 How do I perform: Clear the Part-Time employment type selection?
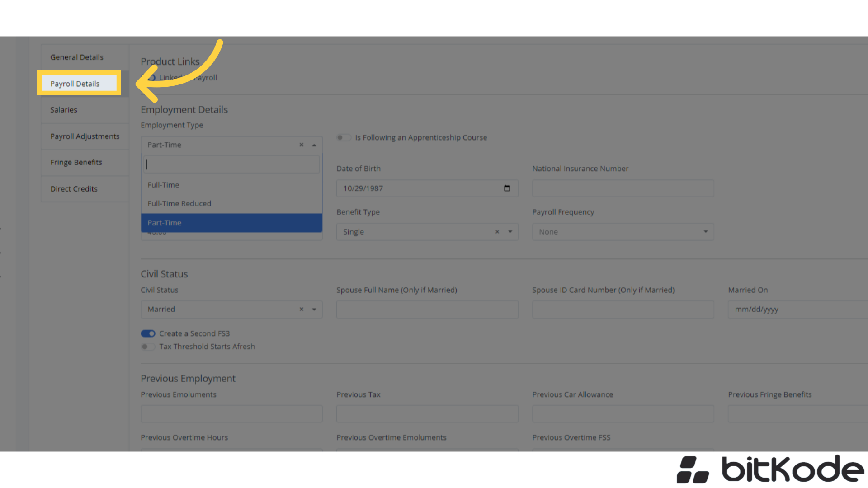point(301,145)
